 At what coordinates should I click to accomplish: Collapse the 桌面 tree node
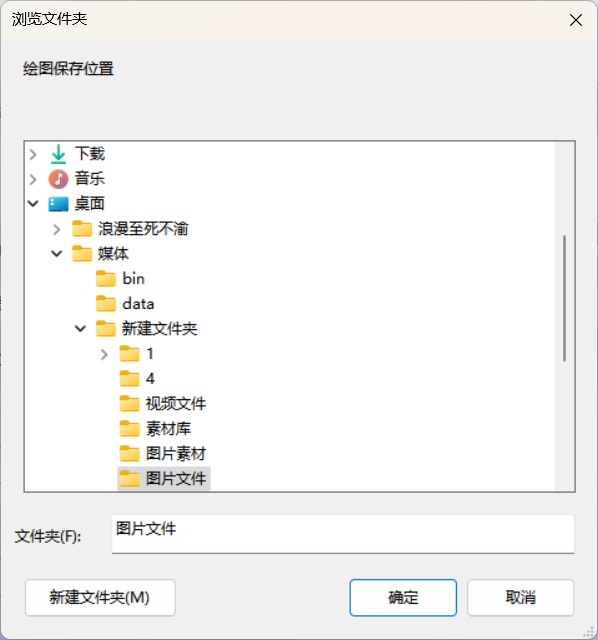point(33,204)
